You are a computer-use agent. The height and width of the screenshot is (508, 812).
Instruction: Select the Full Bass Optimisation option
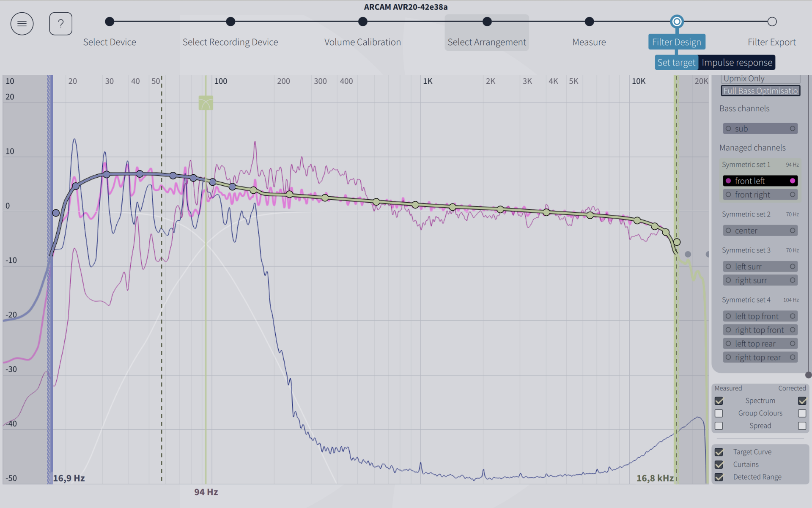point(760,91)
